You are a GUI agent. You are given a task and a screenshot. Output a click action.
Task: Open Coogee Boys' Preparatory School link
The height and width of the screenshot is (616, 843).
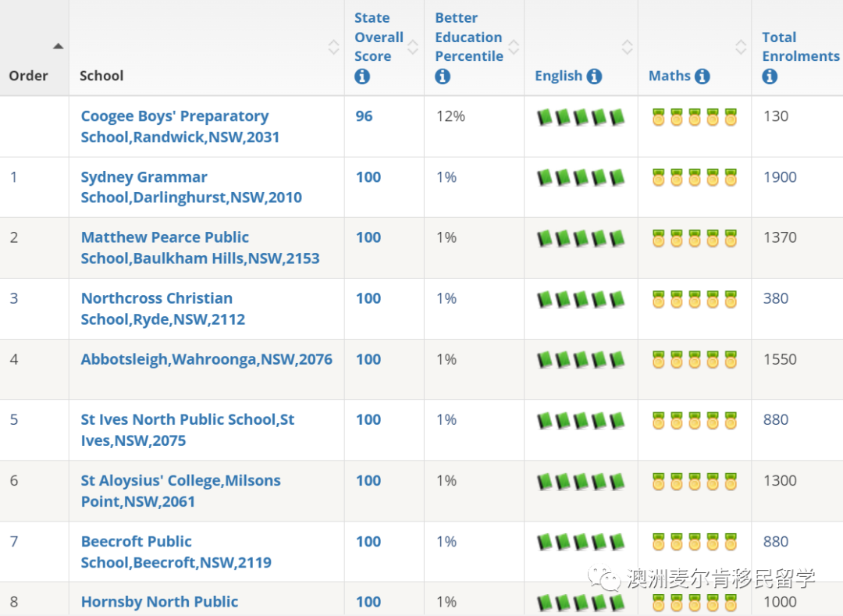click(x=180, y=126)
